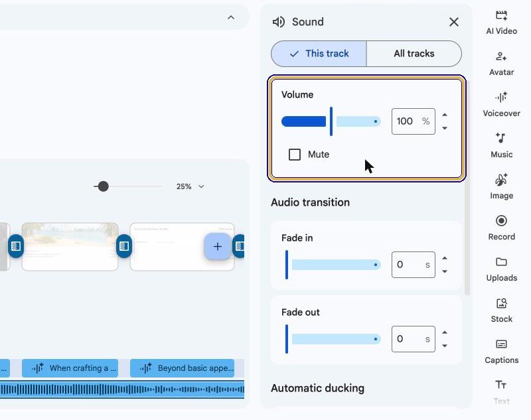
Task: Open the Stock media panel
Action: tap(501, 311)
